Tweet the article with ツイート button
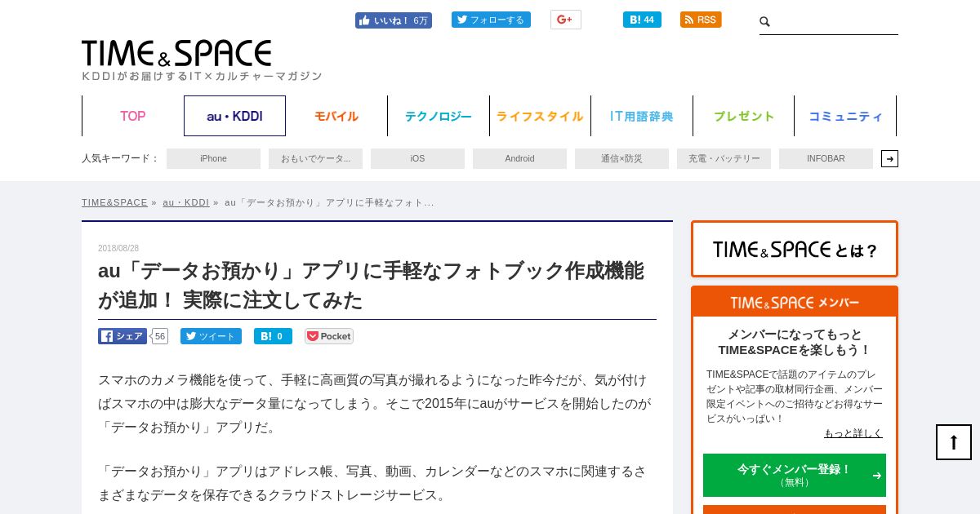The width and height of the screenshot is (980, 514). pyautogui.click(x=211, y=336)
